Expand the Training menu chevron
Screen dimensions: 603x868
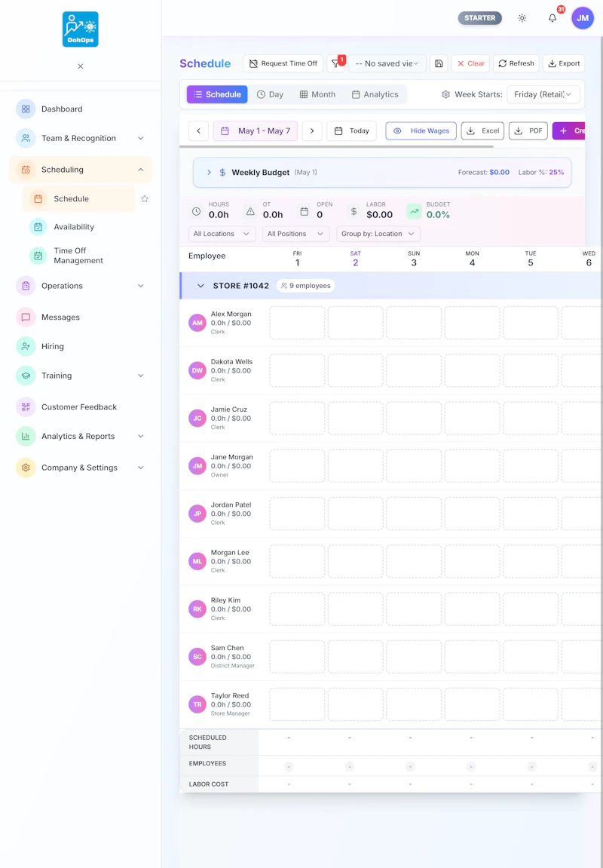[140, 376]
